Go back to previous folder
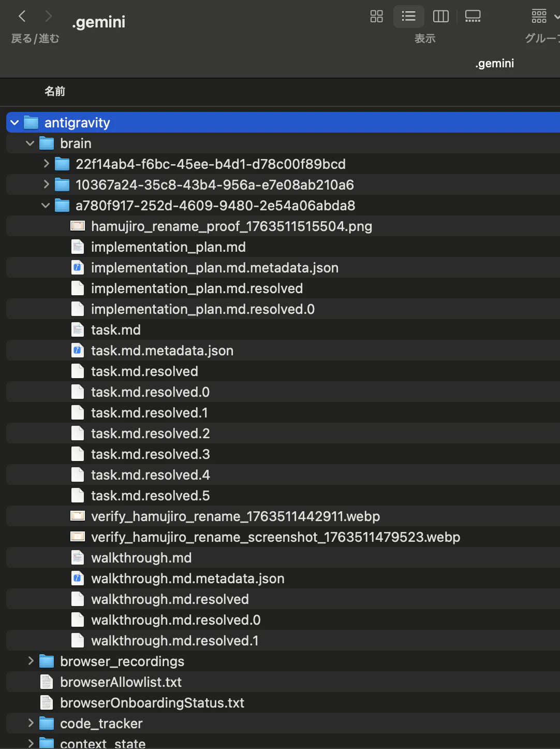The image size is (560, 749). pyautogui.click(x=22, y=17)
